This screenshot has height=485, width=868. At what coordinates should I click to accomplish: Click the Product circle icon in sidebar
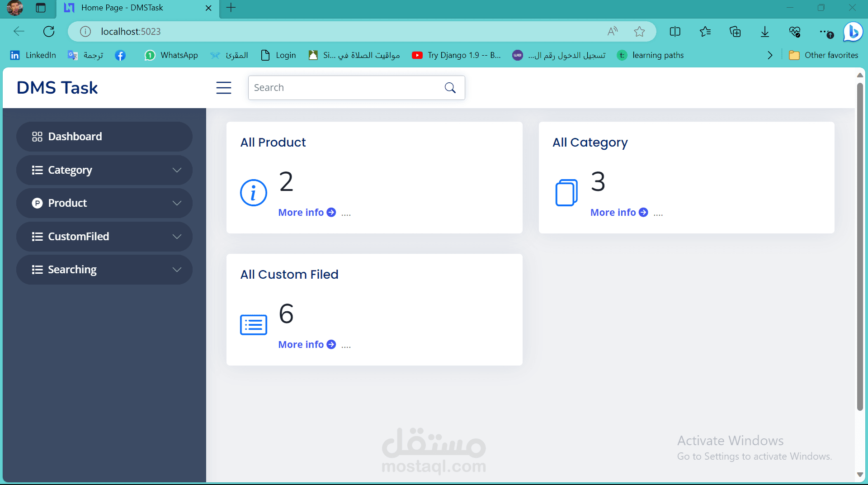pyautogui.click(x=37, y=203)
